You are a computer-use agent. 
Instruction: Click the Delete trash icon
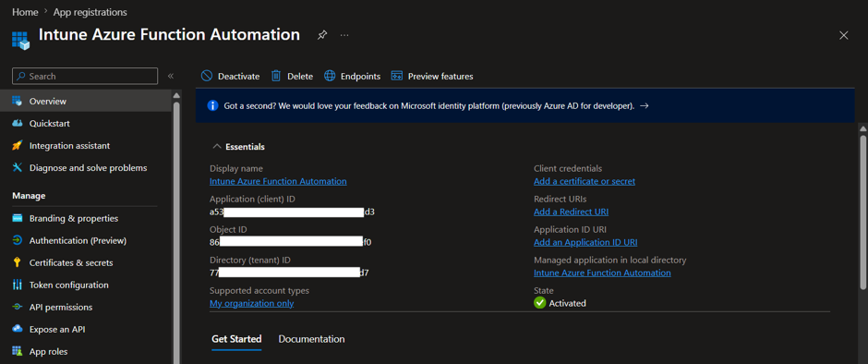click(x=276, y=76)
